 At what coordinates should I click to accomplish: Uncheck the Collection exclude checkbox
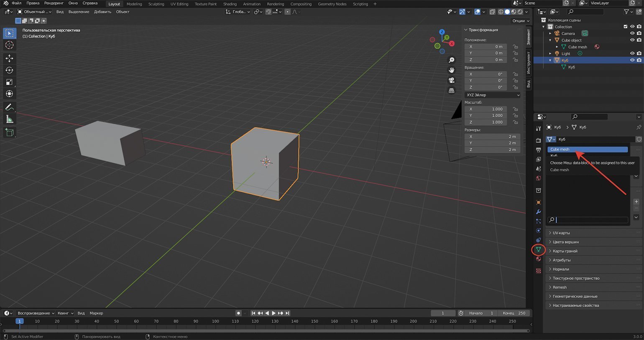(626, 27)
